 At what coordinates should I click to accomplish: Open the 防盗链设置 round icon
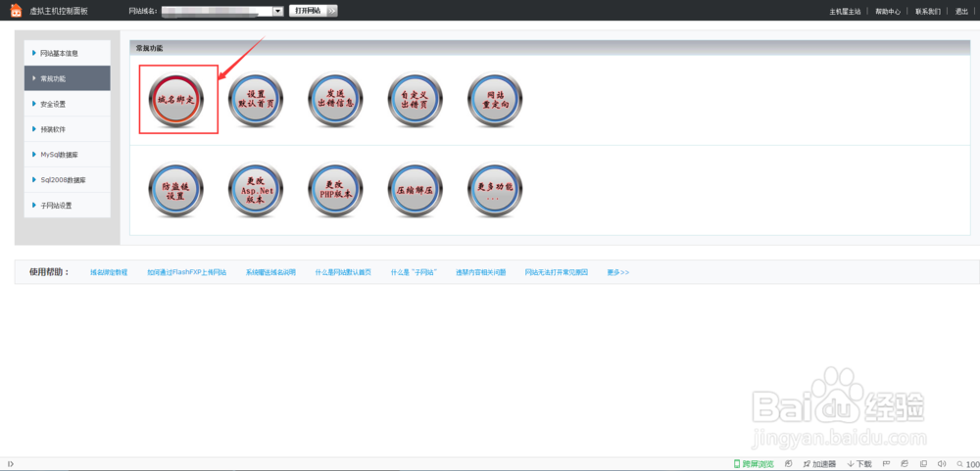tap(176, 190)
